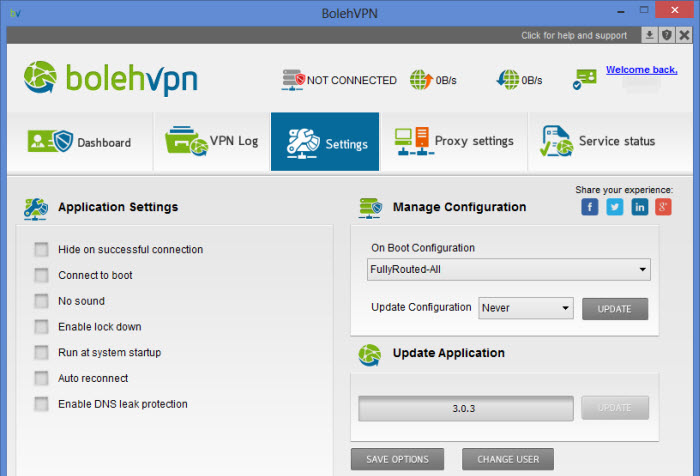The height and width of the screenshot is (476, 700).
Task: Share on Twitter
Action: [615, 207]
